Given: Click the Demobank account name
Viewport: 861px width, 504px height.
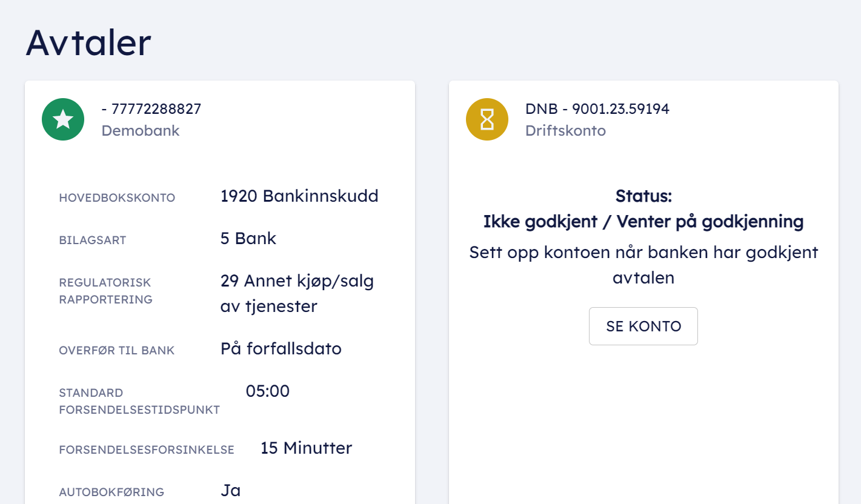Looking at the screenshot, I should coord(141,131).
